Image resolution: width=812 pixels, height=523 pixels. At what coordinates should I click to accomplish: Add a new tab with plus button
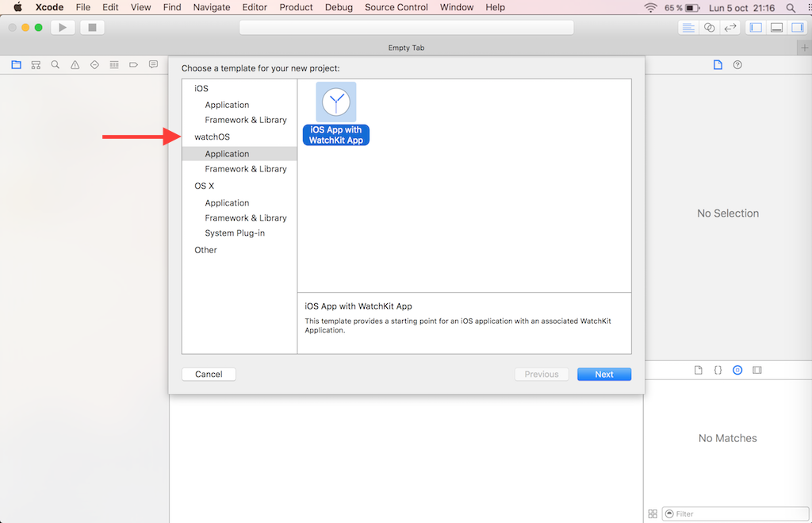[x=804, y=48]
